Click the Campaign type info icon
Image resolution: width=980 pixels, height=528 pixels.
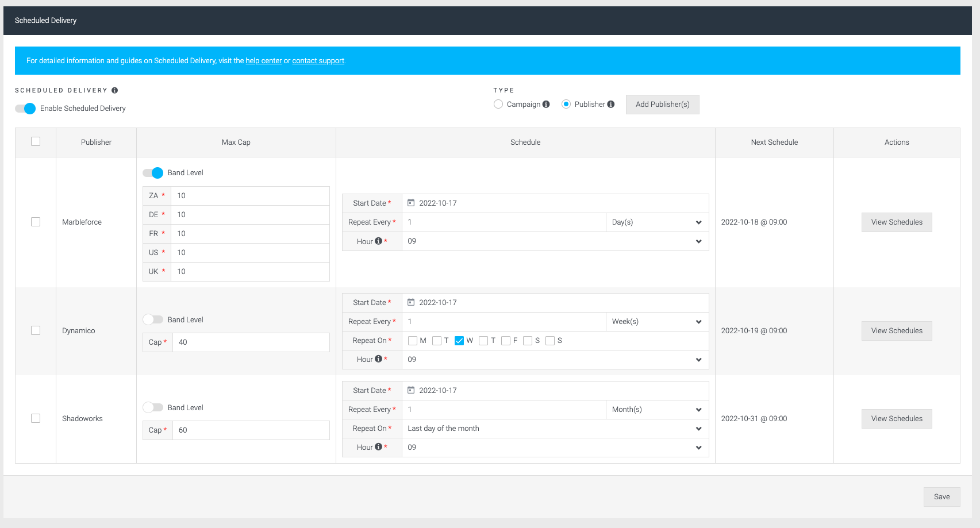click(546, 104)
